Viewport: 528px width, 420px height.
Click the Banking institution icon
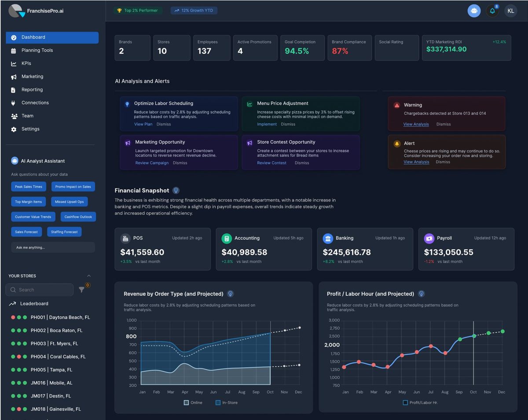(x=328, y=238)
